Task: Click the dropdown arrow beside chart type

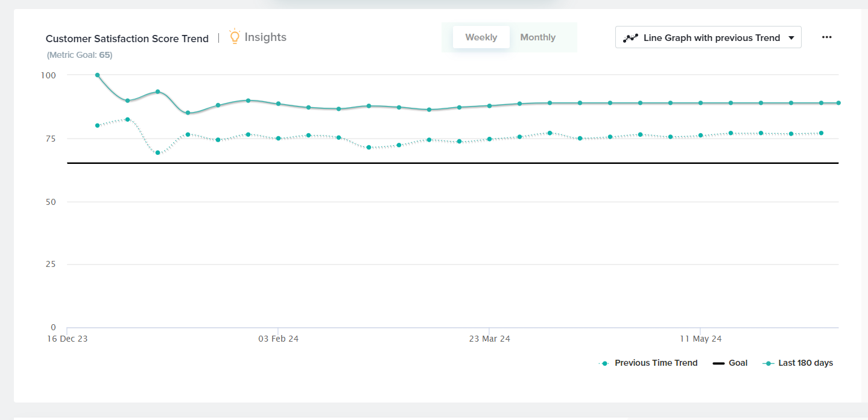Action: click(x=791, y=38)
